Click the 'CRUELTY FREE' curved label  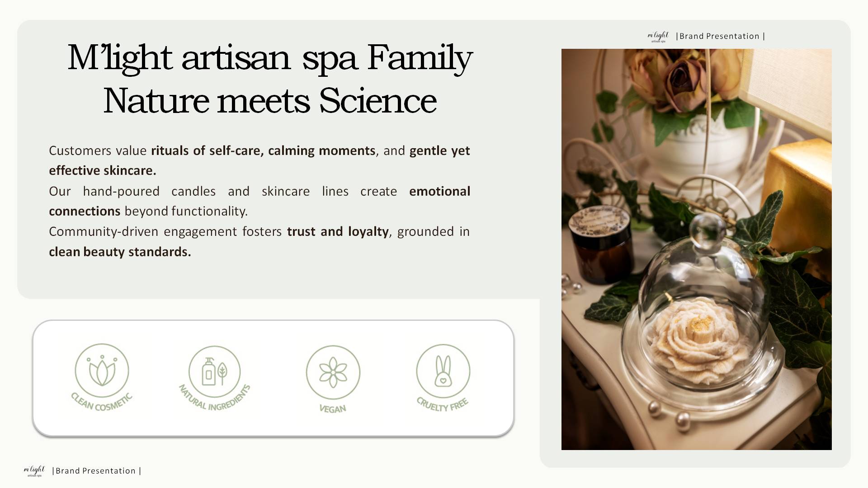click(x=443, y=404)
